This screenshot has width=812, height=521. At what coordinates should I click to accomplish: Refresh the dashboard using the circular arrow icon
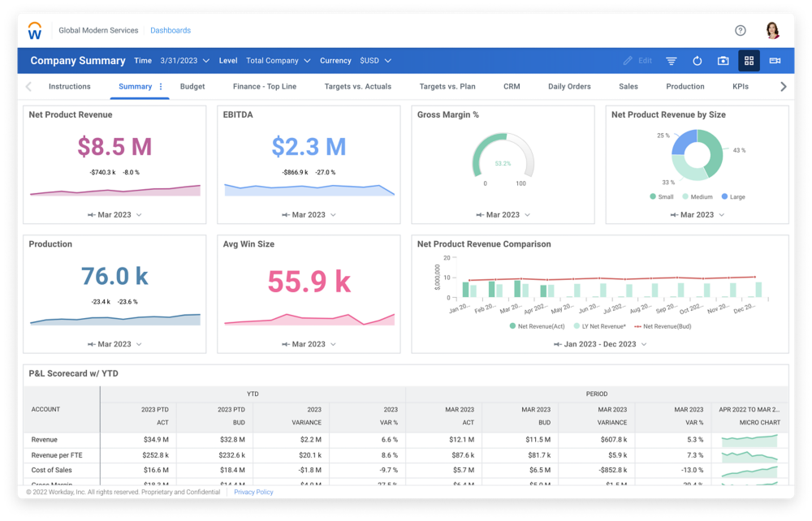click(698, 60)
